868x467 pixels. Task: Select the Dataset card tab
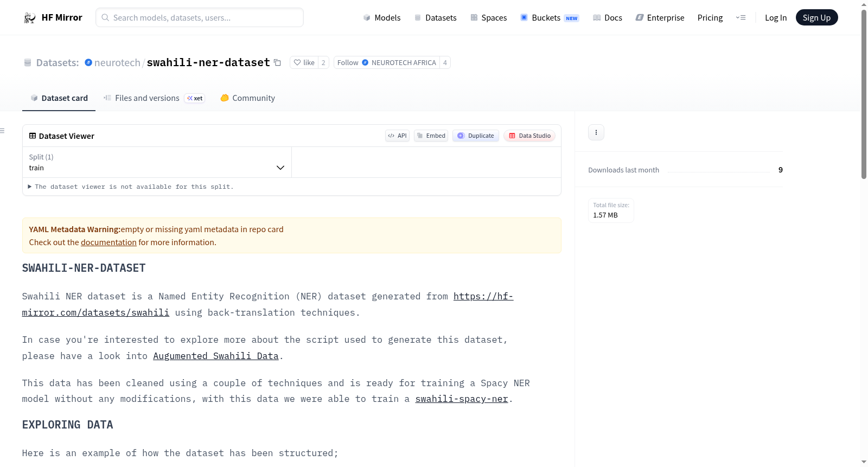(59, 98)
